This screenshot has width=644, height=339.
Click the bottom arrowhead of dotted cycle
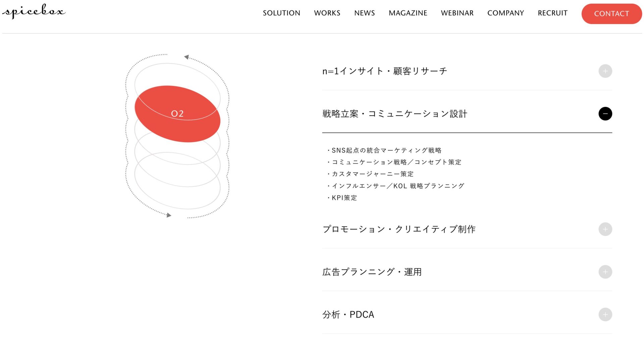169,215
